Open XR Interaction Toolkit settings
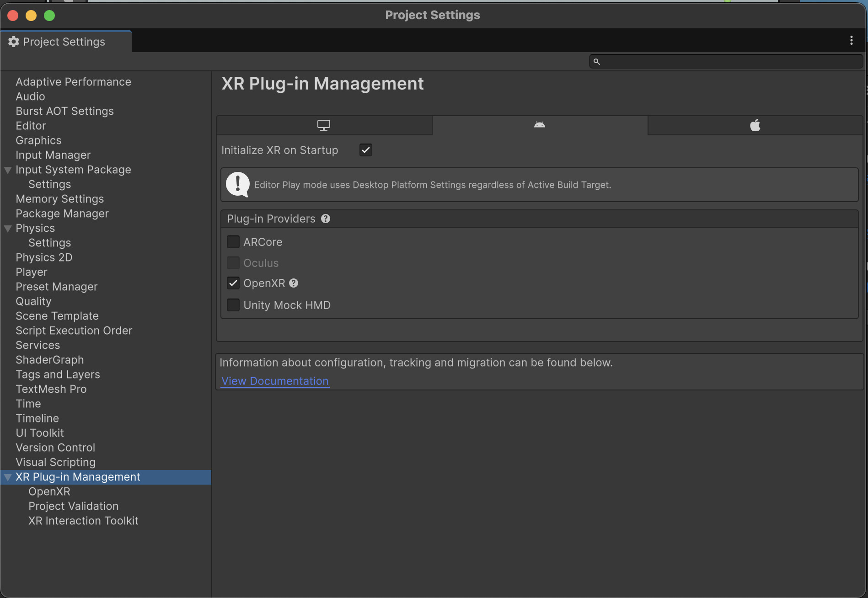Viewport: 868px width, 598px height. click(x=83, y=521)
